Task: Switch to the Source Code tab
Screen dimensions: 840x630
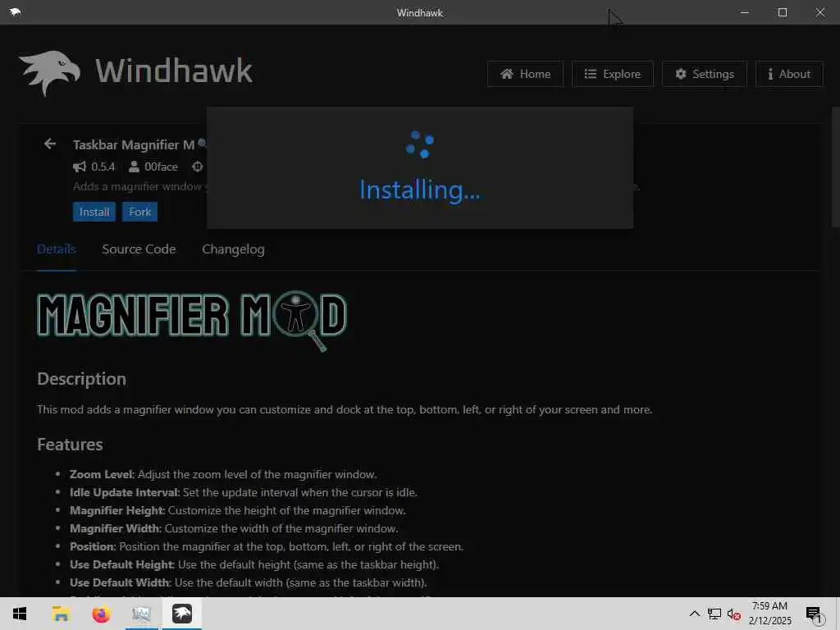Action: point(139,249)
